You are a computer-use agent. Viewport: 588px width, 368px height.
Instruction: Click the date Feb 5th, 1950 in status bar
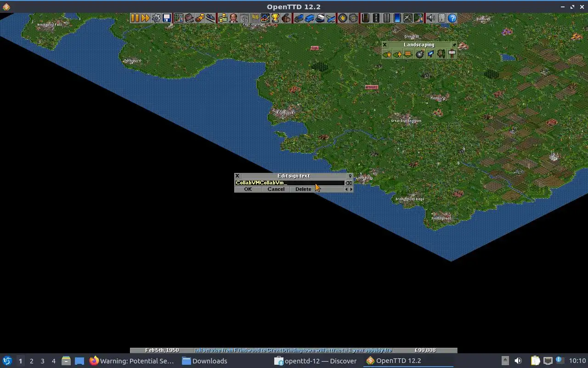click(x=162, y=350)
